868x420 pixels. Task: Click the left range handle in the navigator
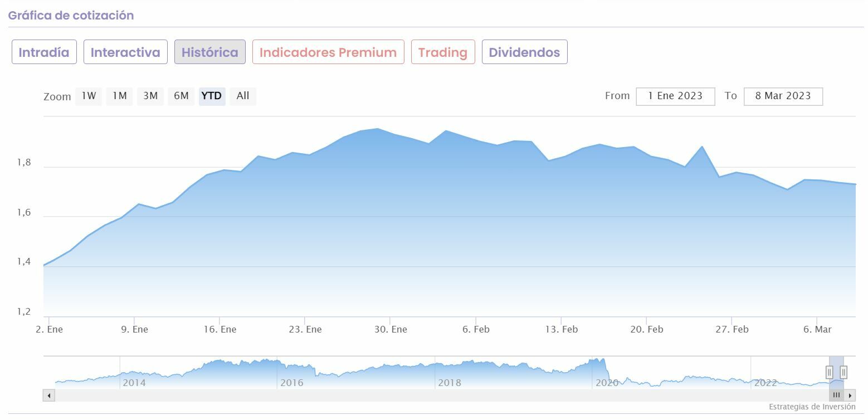point(829,372)
